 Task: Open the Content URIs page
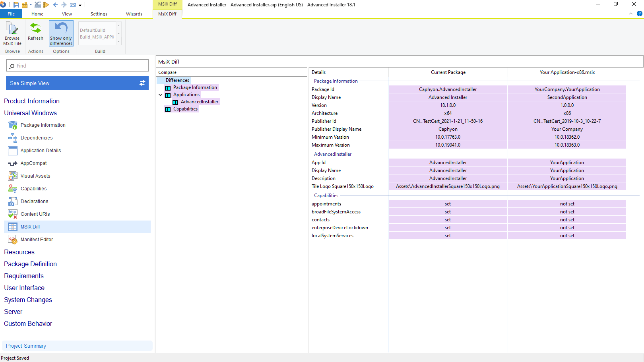(x=12, y=214)
